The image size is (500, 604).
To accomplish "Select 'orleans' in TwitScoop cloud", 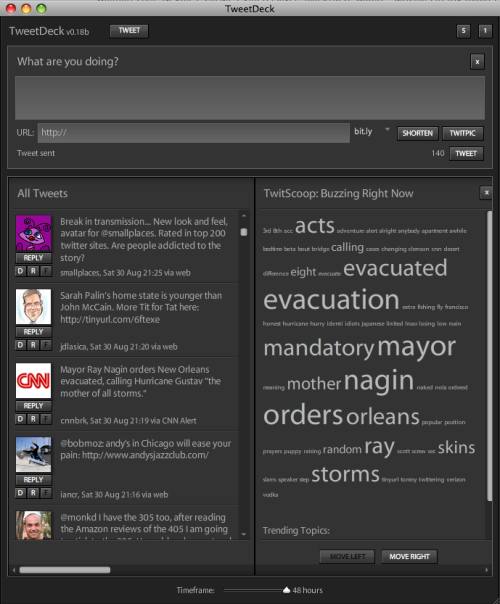I will coord(383,417).
